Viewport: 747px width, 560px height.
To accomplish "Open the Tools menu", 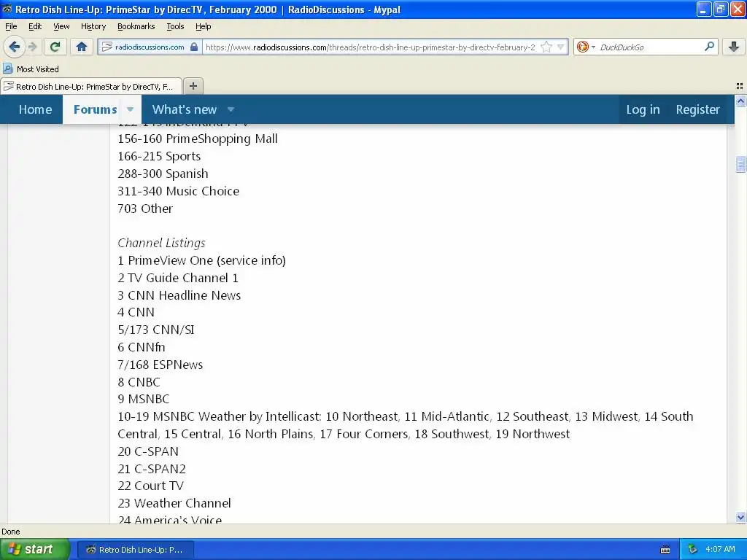I will click(x=175, y=26).
